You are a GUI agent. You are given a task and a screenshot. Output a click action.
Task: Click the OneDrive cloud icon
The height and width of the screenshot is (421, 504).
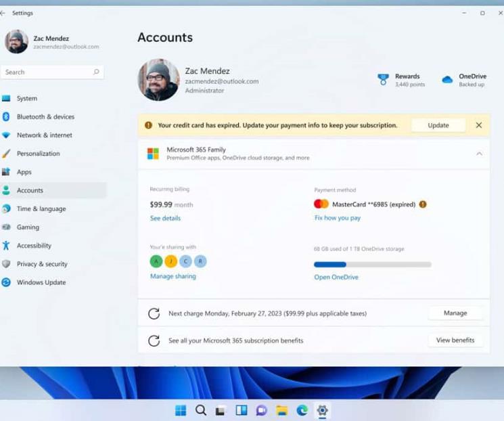447,79
